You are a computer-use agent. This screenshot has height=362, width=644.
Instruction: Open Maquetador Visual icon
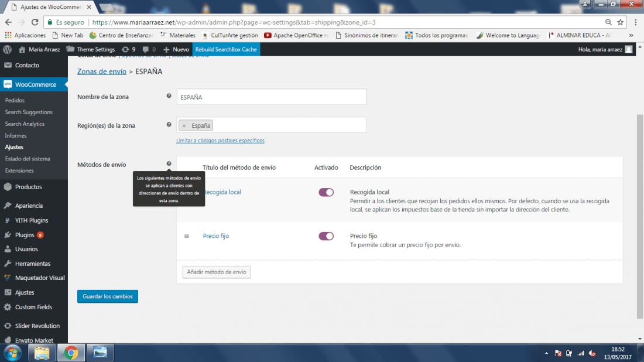tap(8, 278)
